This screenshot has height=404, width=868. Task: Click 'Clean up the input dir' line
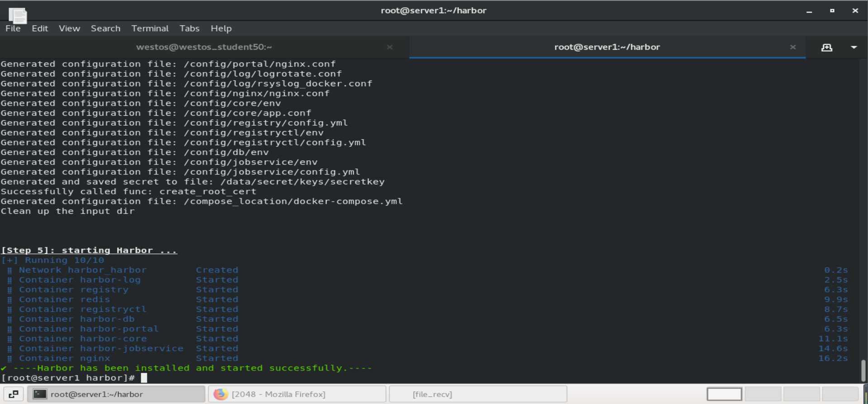click(67, 211)
